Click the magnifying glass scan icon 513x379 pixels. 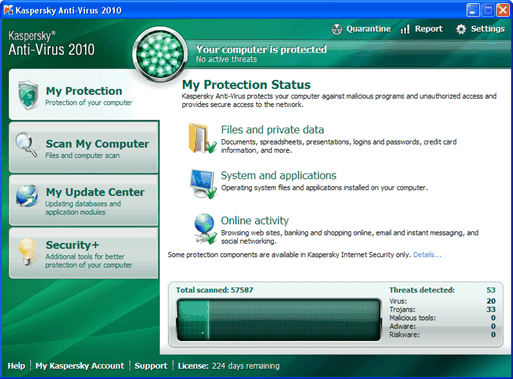(x=27, y=145)
